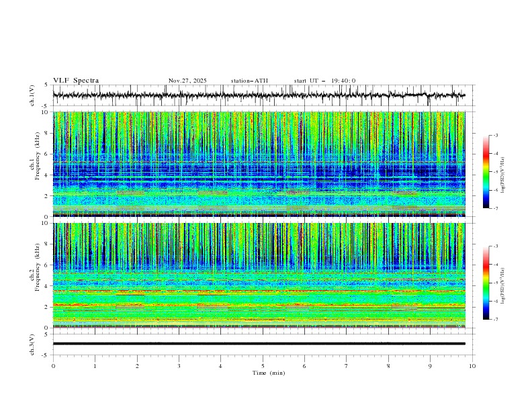Click time axis tick label "3"
Viewport: 532px width, 411px height.
pyautogui.click(x=179, y=366)
